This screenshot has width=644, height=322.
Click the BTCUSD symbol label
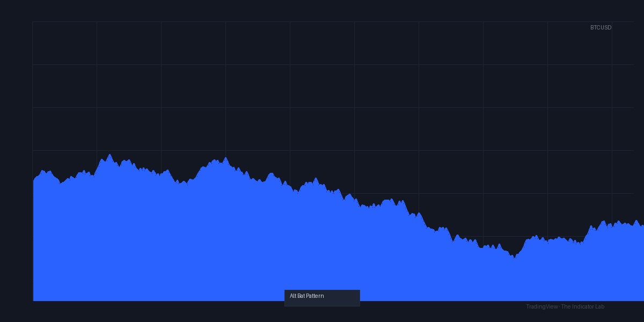601,27
